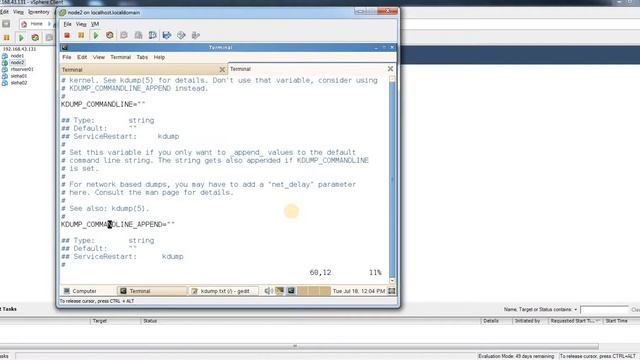Open VM menu of console window
This screenshot has width=640, height=360.
(x=95, y=24)
